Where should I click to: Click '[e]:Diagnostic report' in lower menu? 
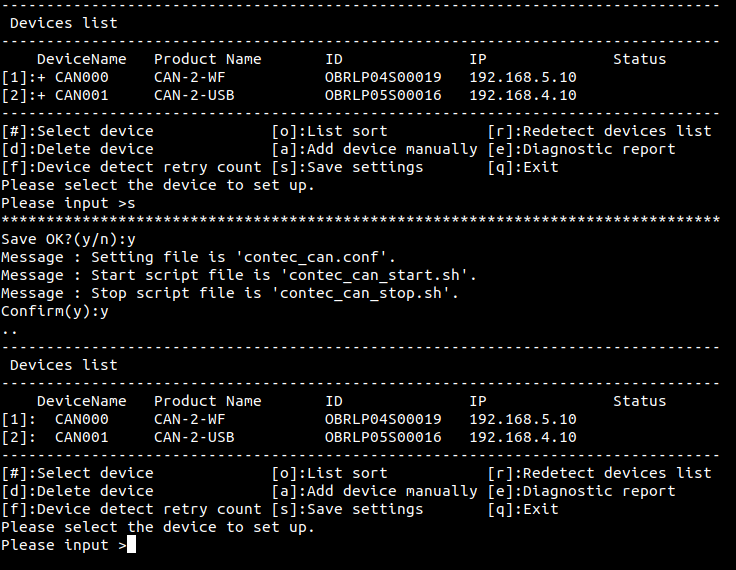pyautogui.click(x=582, y=491)
